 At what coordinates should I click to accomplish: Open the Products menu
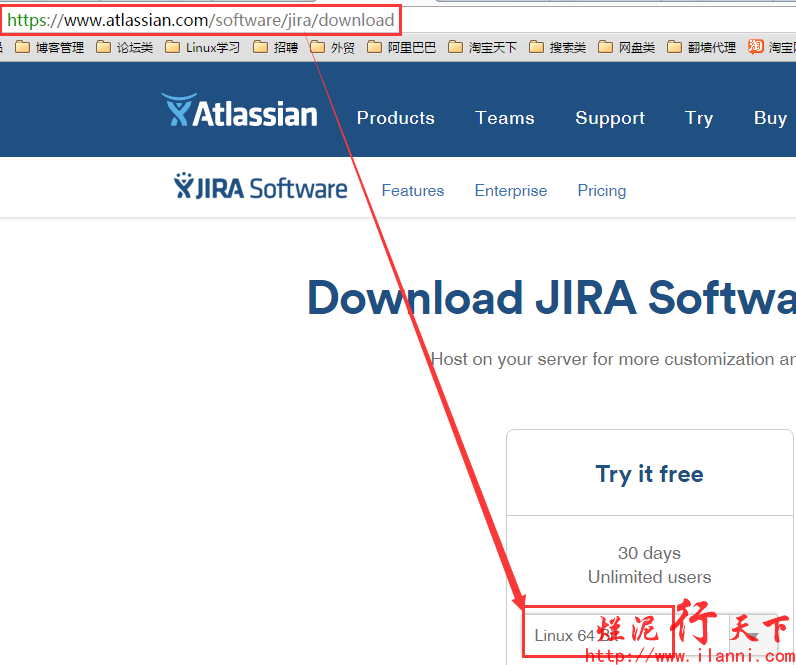click(395, 118)
